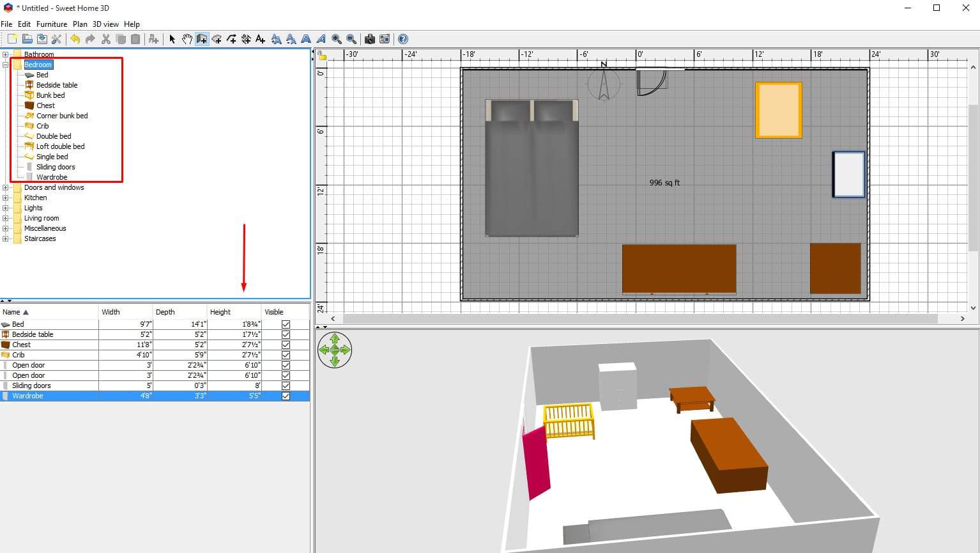Collapse the Bedroom catalog folder
The image size is (980, 553).
pyautogui.click(x=6, y=65)
